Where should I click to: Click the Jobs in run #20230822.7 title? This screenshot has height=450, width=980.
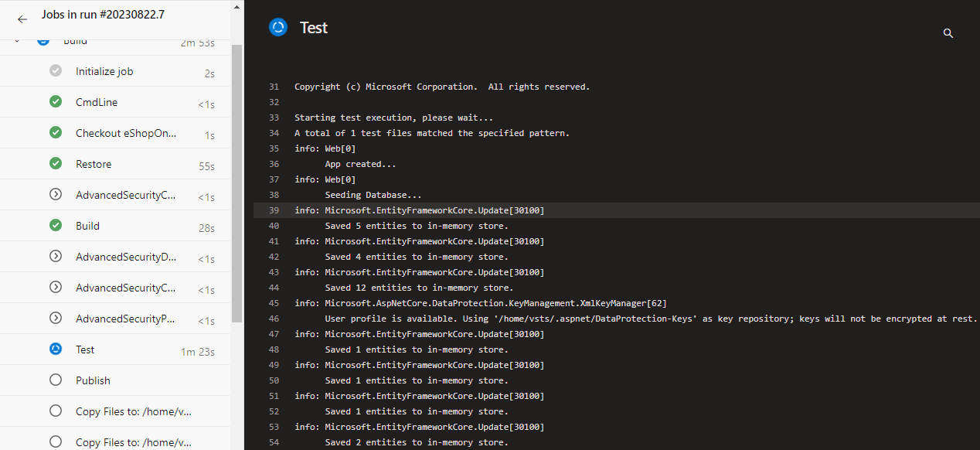[x=103, y=15]
